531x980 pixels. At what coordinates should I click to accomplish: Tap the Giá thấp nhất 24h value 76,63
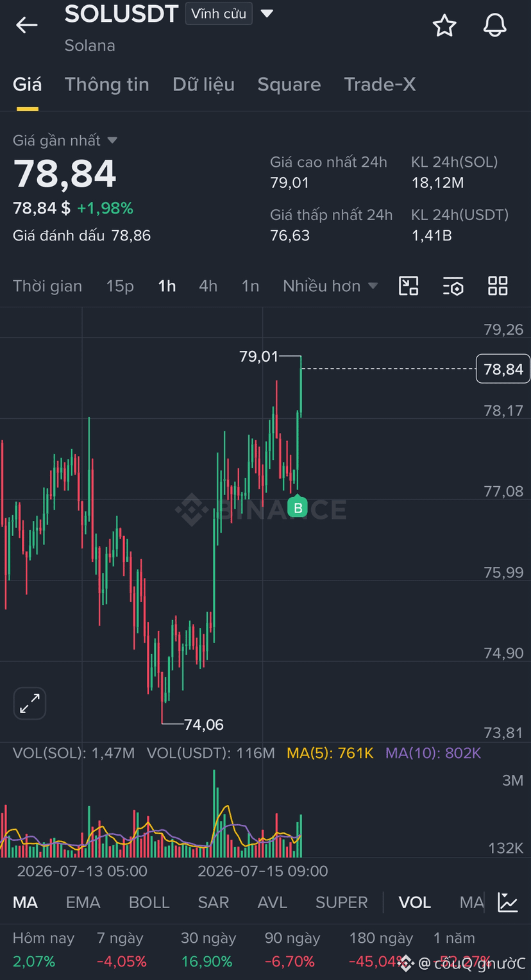tap(290, 235)
